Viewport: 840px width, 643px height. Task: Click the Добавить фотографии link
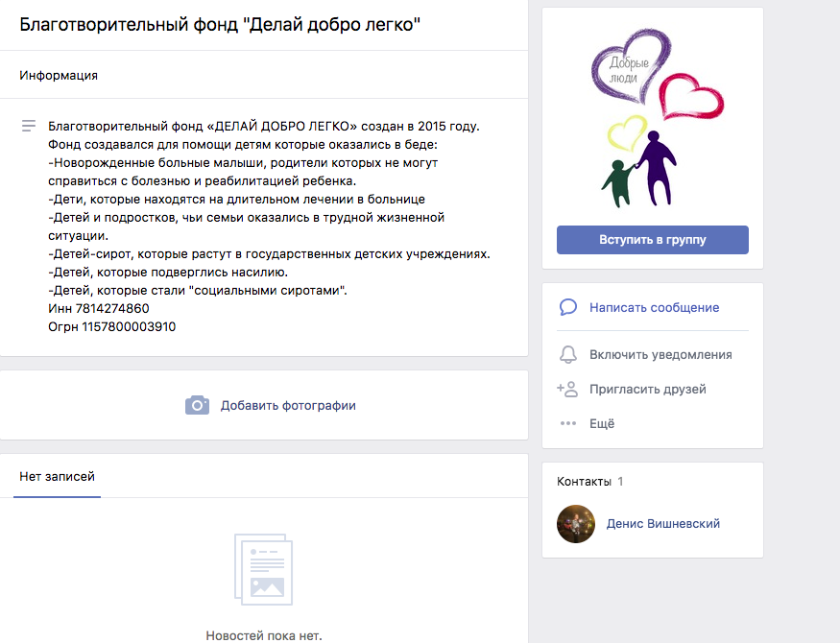pos(288,405)
